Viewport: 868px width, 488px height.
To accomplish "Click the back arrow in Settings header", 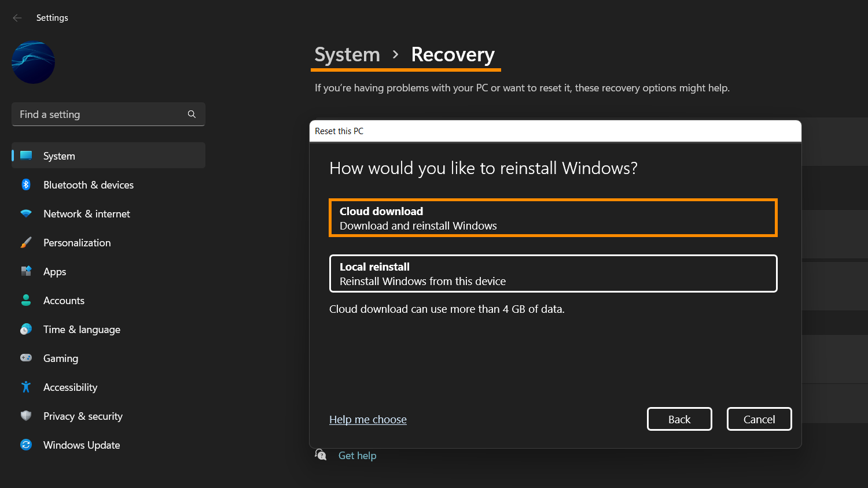I will pyautogui.click(x=17, y=18).
